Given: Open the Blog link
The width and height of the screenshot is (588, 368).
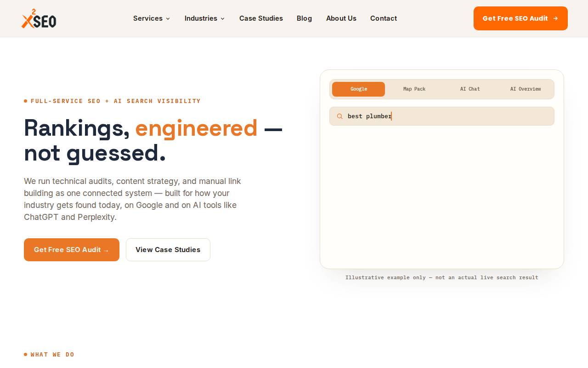Looking at the screenshot, I should (304, 18).
